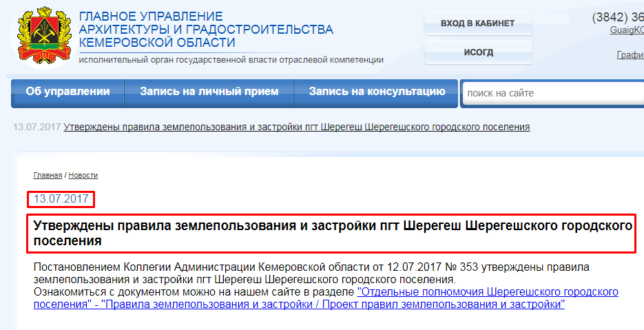
Task: Open link Отдельные полномочия Шерегешского городского поселения
Action: click(x=326, y=298)
